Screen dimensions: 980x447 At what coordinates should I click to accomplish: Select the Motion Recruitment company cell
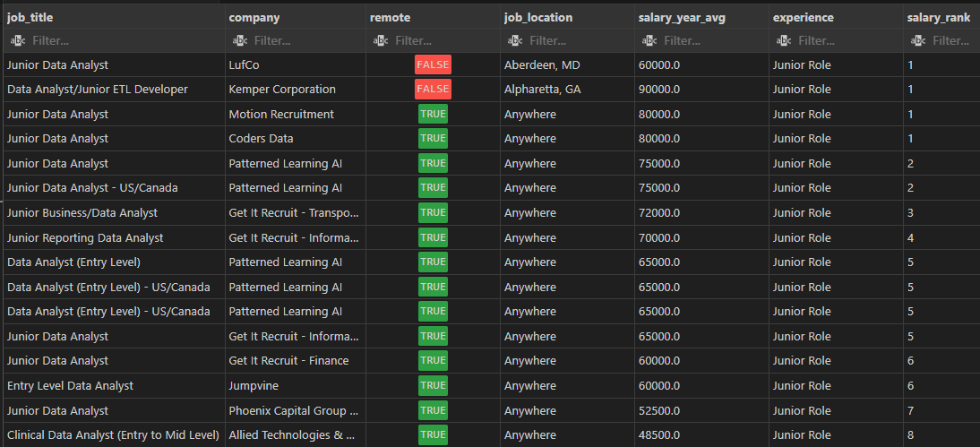tap(281, 114)
